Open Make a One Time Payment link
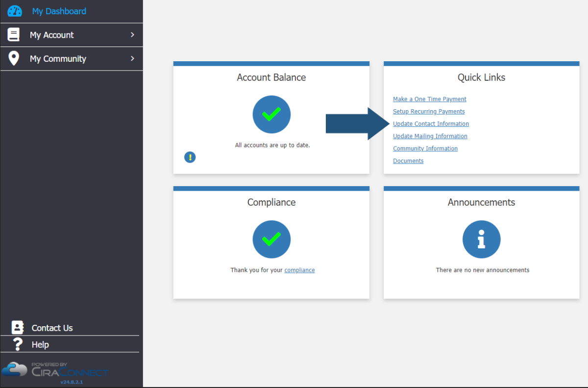This screenshot has width=588, height=388. click(x=429, y=99)
